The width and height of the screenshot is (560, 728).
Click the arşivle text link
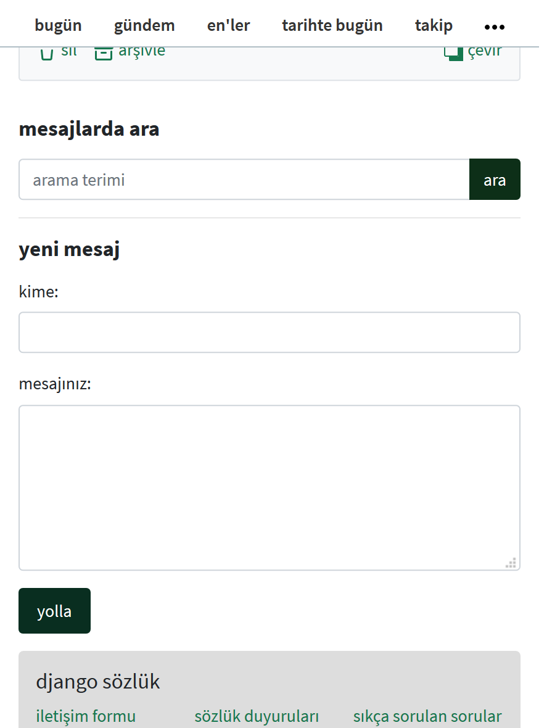click(142, 51)
